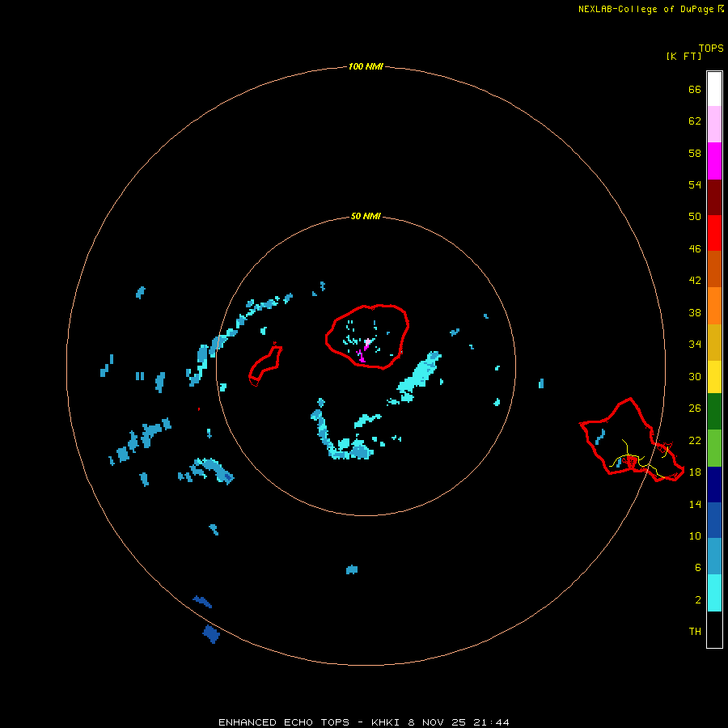Screen dimensions: 728x728
Task: Click the legend value 30
Action: pos(695,376)
